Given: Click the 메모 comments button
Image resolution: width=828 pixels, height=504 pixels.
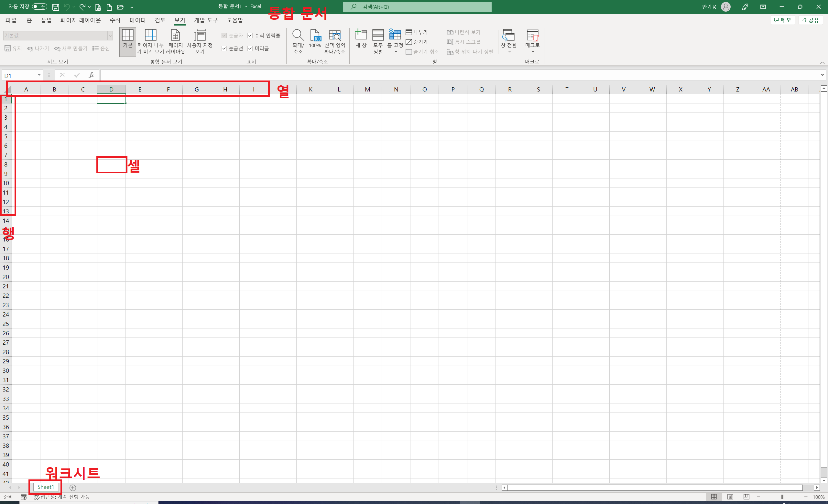Looking at the screenshot, I should pyautogui.click(x=782, y=20).
